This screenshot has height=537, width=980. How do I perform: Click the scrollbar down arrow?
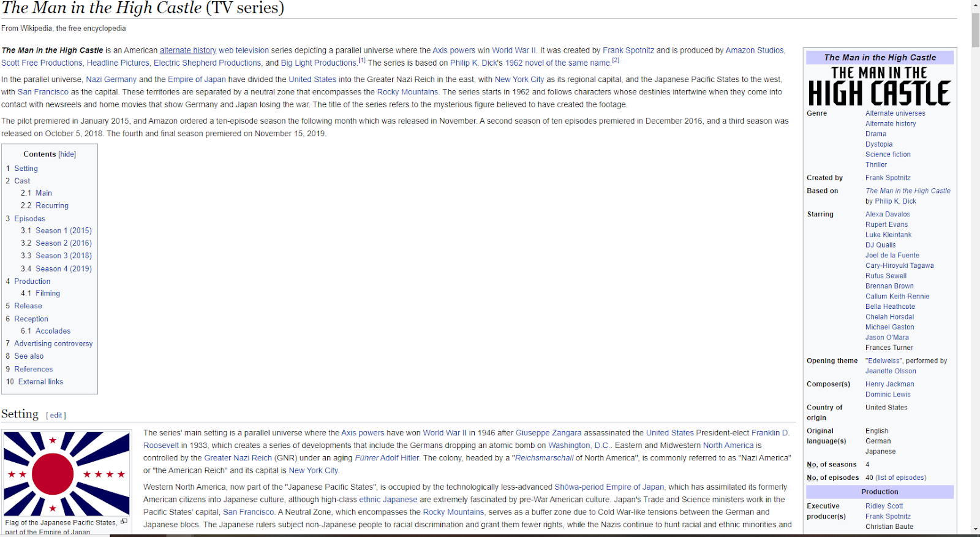tap(975, 529)
